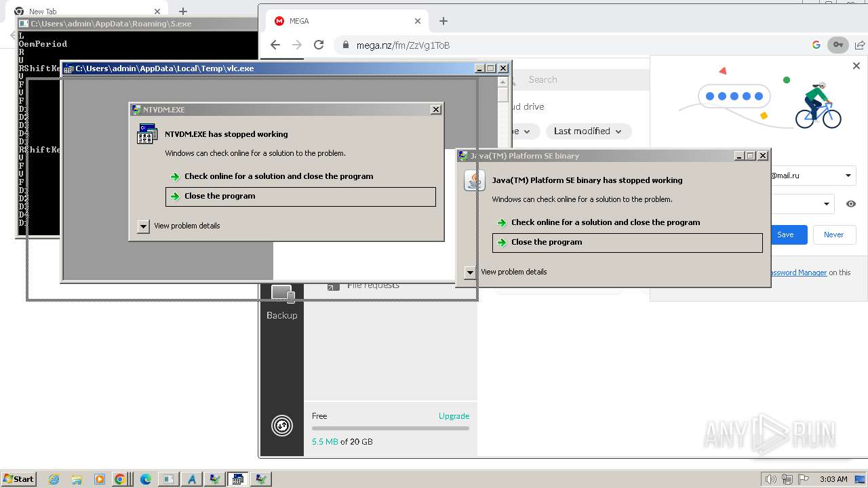The height and width of the screenshot is (488, 868).
Task: Close the New Tab browser tab
Action: coord(157,12)
